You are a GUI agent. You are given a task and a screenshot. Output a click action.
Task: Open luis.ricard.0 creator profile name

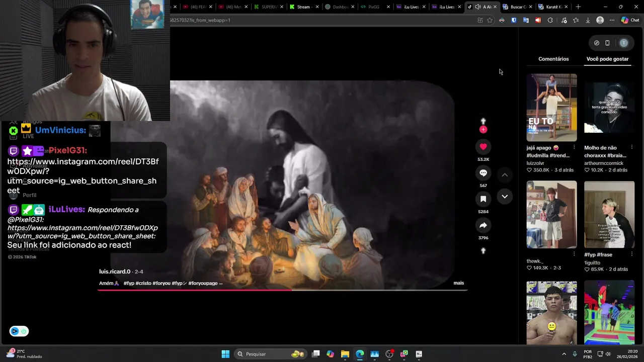click(115, 271)
